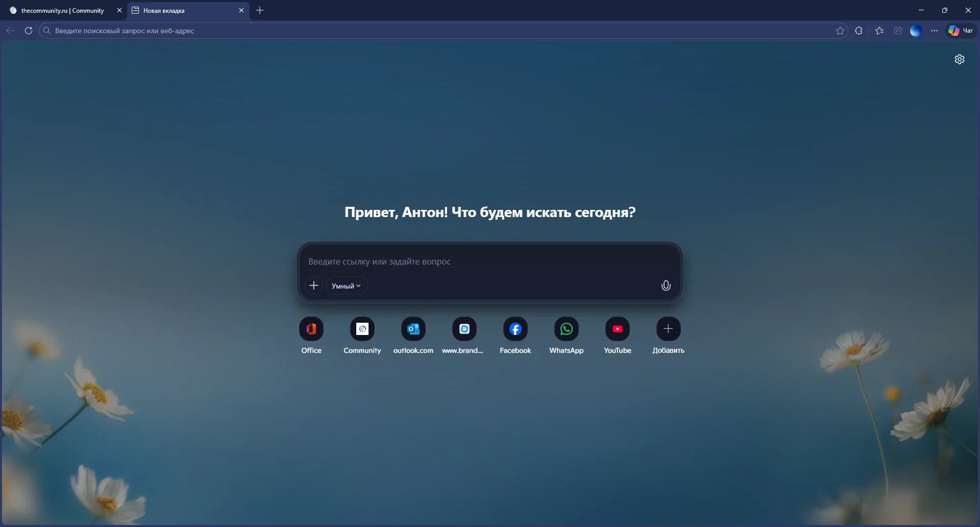980x527 pixels.
Task: Open the three-dot settings menu
Action: click(935, 31)
